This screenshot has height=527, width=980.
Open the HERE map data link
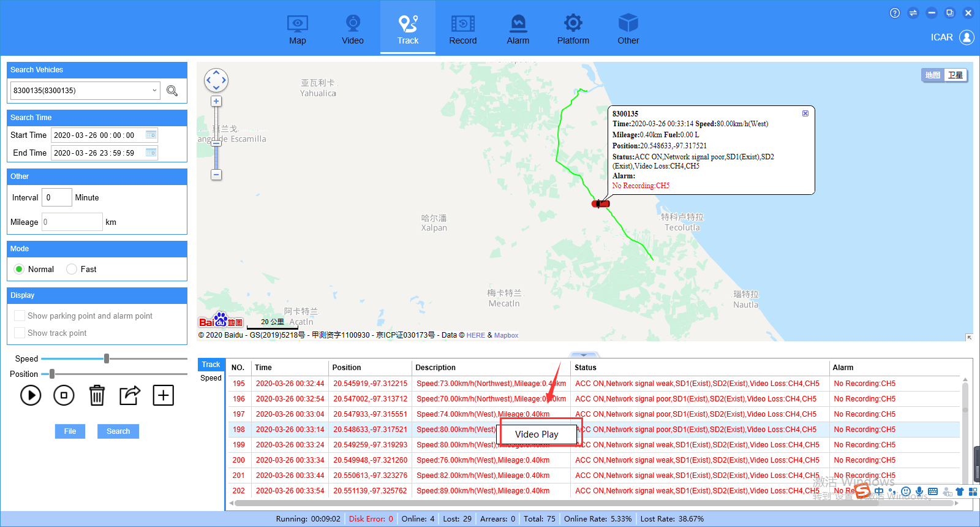(x=476, y=335)
